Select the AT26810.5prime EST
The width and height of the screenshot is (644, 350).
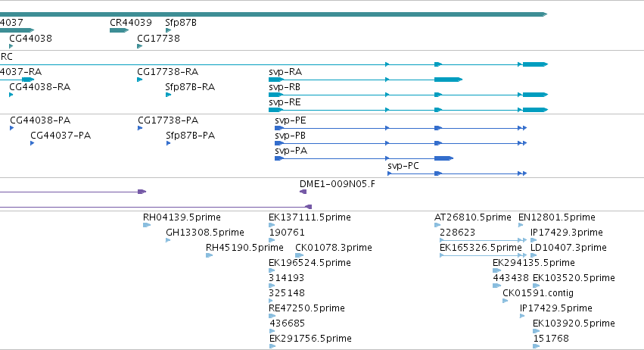473,217
